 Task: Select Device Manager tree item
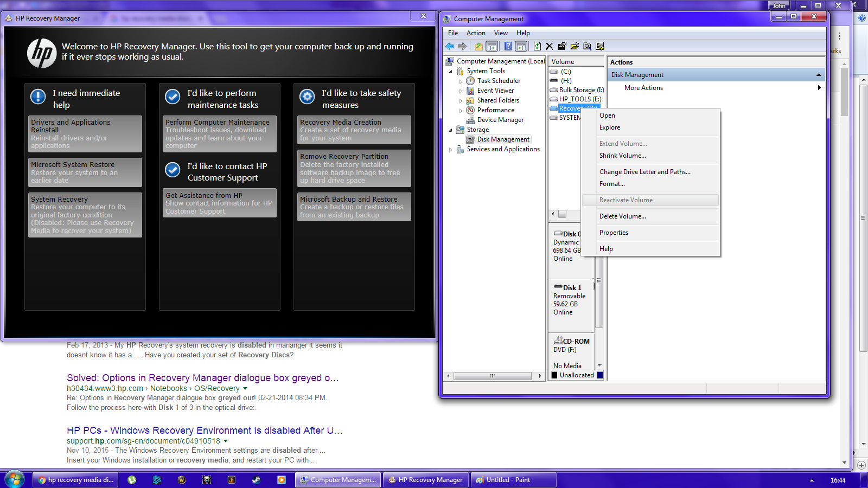point(500,120)
